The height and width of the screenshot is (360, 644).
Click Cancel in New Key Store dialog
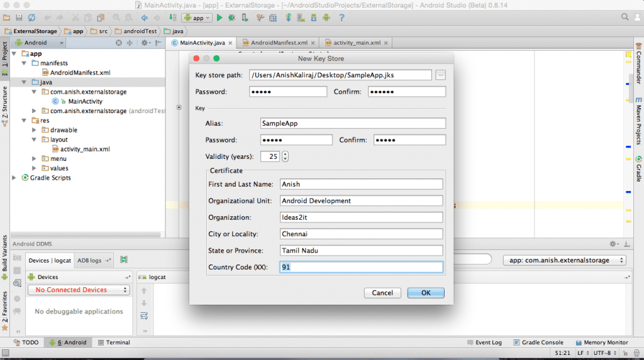tap(382, 293)
